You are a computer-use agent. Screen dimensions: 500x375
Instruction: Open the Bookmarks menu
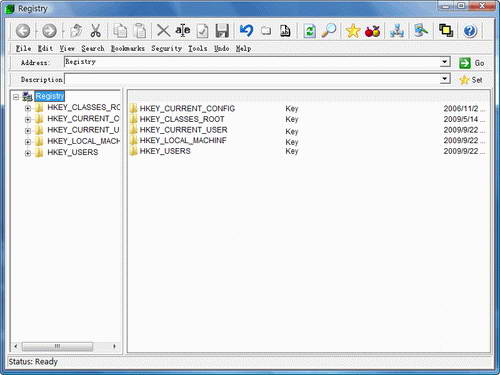pyautogui.click(x=128, y=49)
